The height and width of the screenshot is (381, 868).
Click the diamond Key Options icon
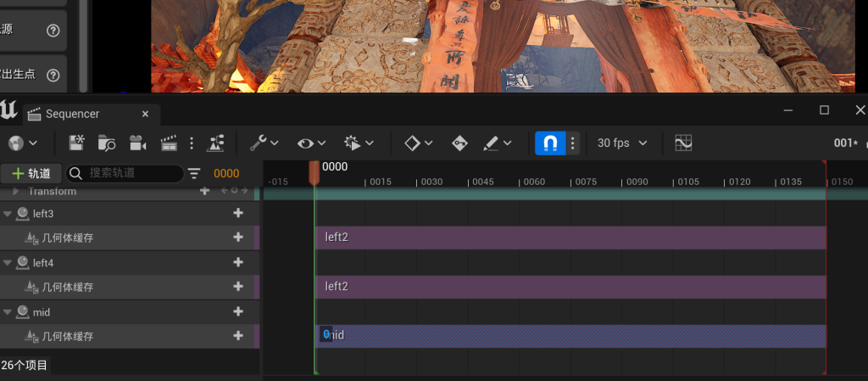point(412,143)
